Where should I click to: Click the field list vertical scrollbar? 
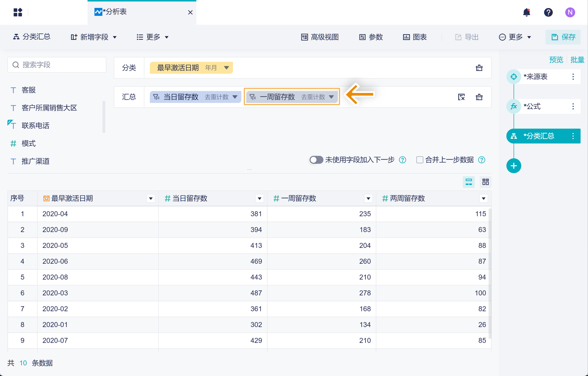pos(104,116)
